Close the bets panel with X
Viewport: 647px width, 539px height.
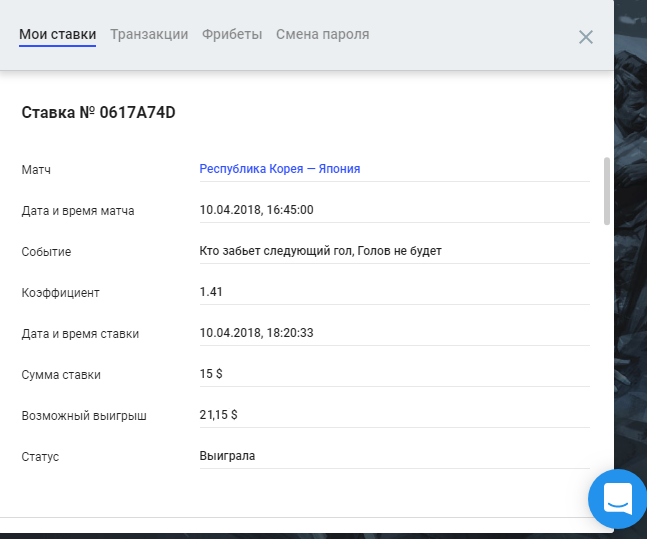point(586,37)
